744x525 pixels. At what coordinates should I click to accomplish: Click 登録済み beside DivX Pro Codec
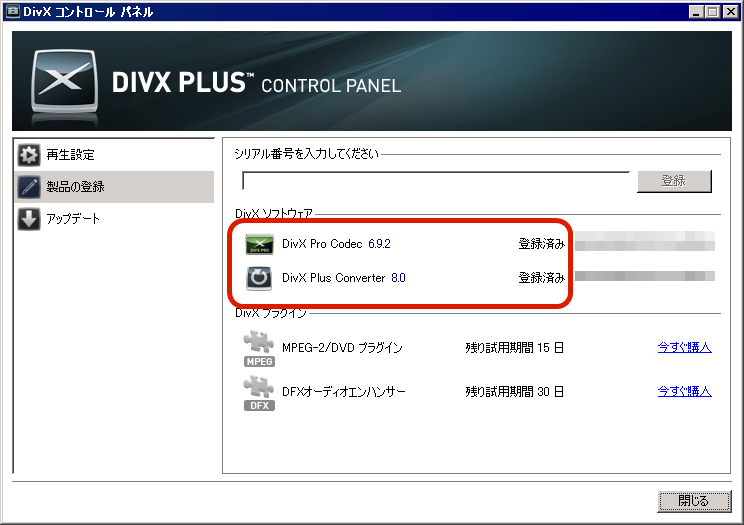(x=541, y=244)
